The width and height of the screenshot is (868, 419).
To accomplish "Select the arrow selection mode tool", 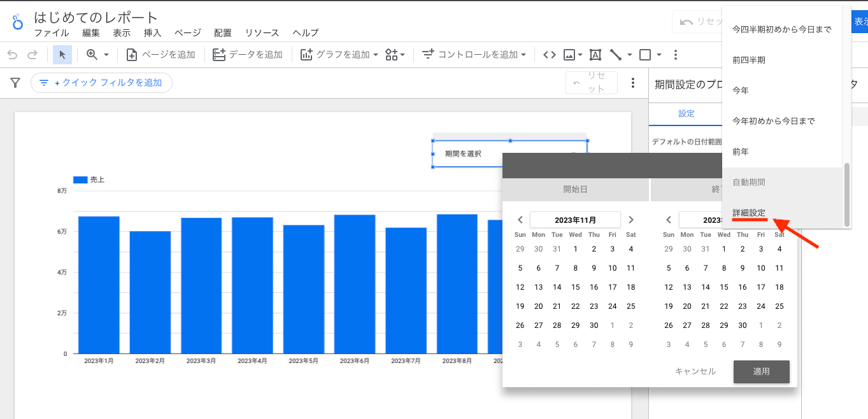I will (x=62, y=55).
